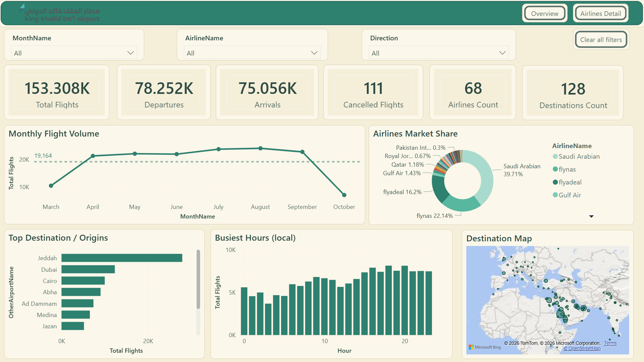
Task: Open the Airlines Detail page button
Action: (x=600, y=14)
